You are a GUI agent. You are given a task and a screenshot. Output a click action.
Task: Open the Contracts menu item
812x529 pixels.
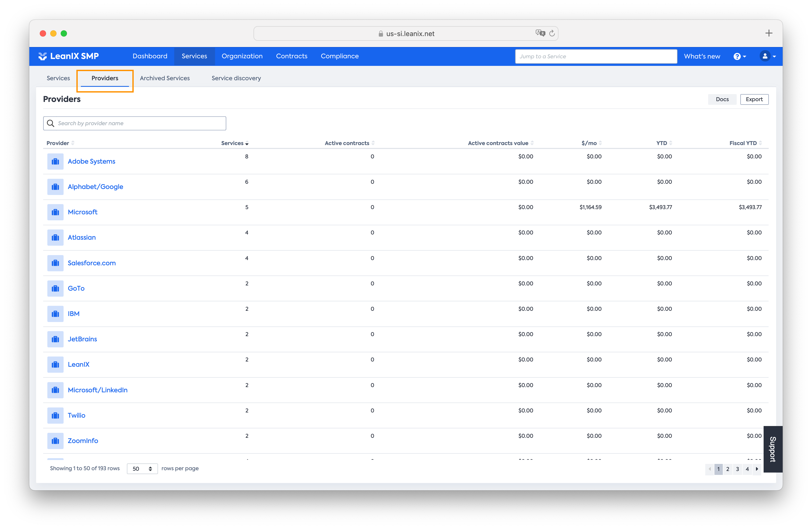[x=291, y=56]
